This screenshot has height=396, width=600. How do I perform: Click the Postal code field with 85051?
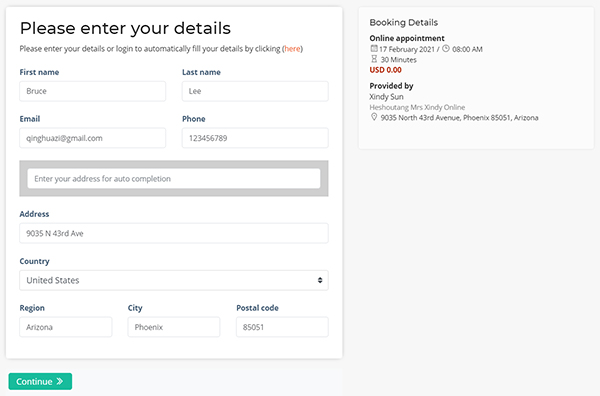point(282,327)
